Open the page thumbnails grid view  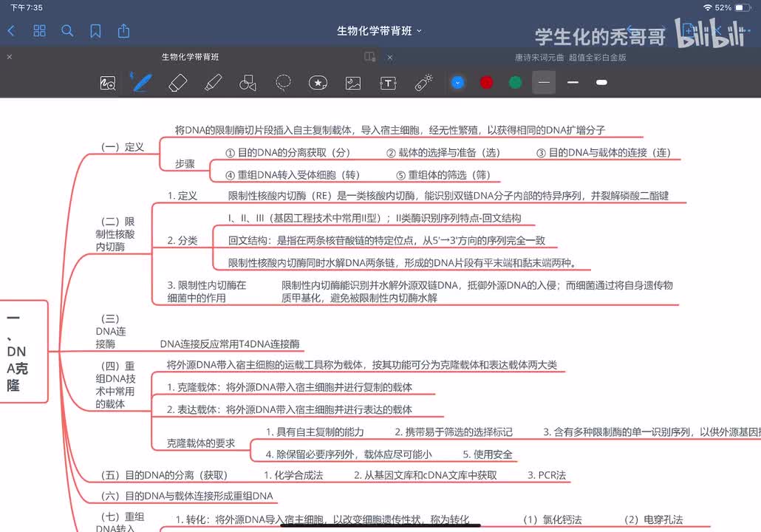coord(39,31)
